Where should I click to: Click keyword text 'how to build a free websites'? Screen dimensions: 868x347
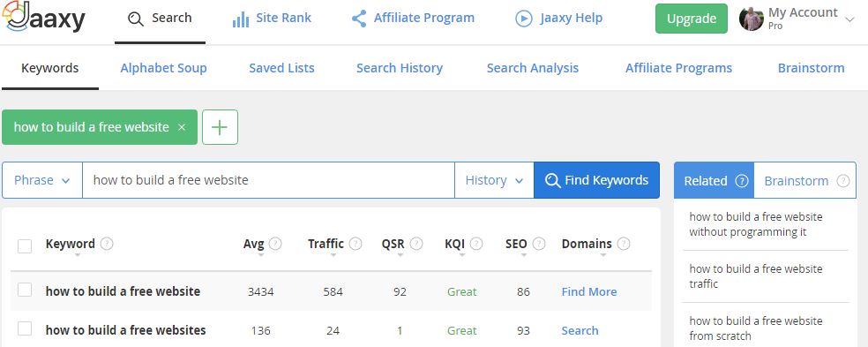tap(125, 330)
